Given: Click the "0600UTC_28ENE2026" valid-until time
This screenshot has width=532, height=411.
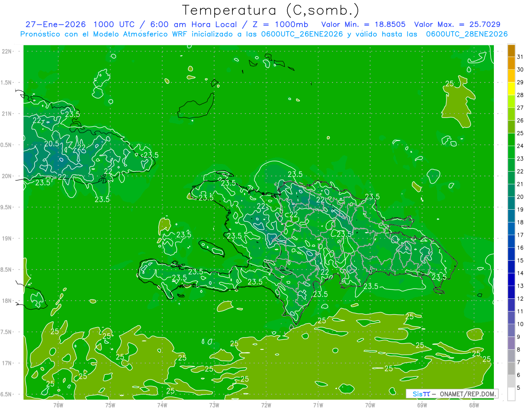Looking at the screenshot, I should click(467, 34).
